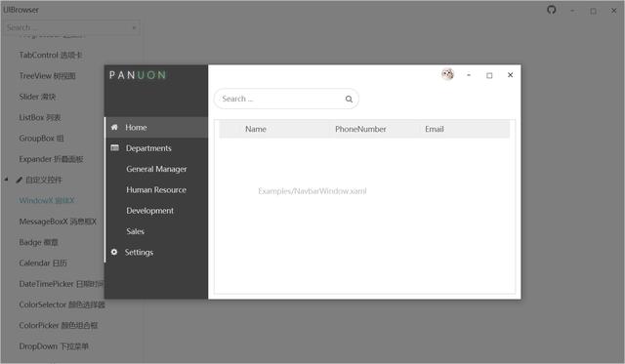625x364 pixels.
Task: Select Home in the navigation menu
Action: (x=156, y=128)
